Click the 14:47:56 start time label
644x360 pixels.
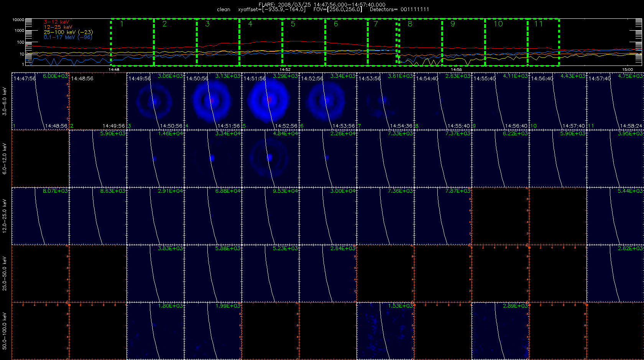coord(25,79)
